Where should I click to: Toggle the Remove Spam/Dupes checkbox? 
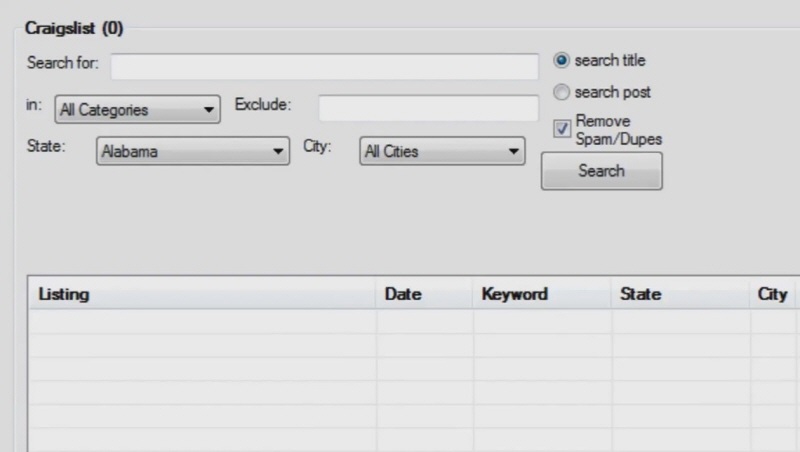pos(562,129)
